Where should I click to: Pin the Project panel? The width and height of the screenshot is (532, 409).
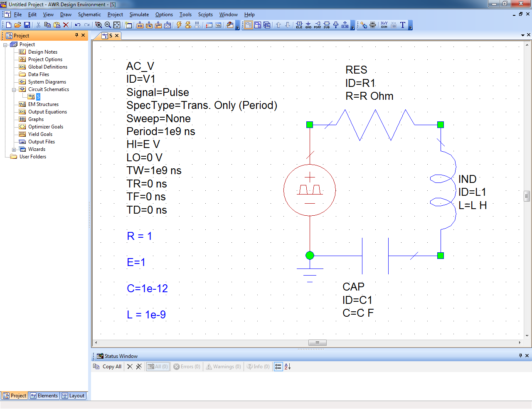coord(76,35)
